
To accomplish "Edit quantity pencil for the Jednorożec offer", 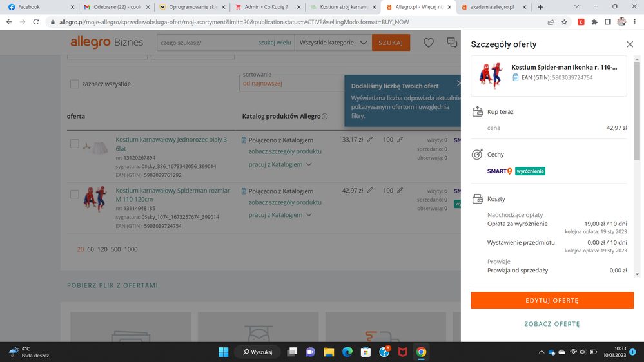I will coord(400,140).
